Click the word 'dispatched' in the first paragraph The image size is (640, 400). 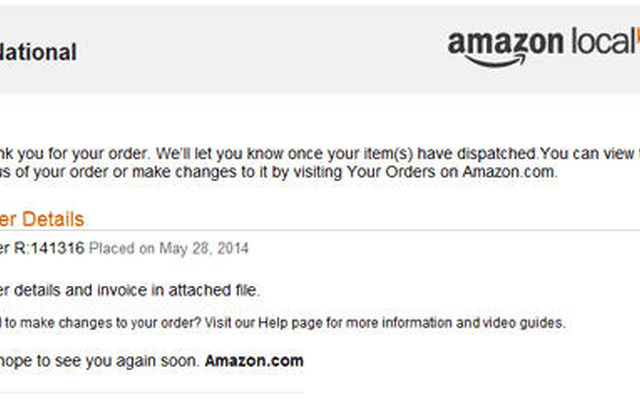(x=496, y=153)
